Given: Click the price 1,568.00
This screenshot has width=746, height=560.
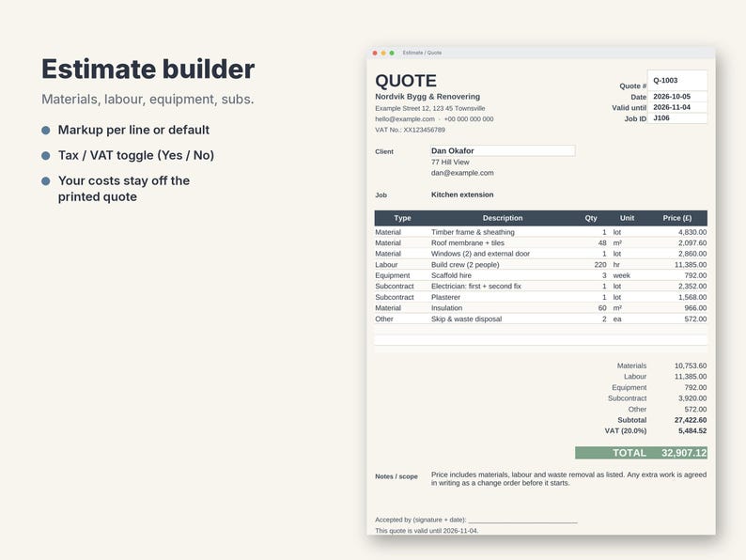Looking at the screenshot, I should coord(692,297).
